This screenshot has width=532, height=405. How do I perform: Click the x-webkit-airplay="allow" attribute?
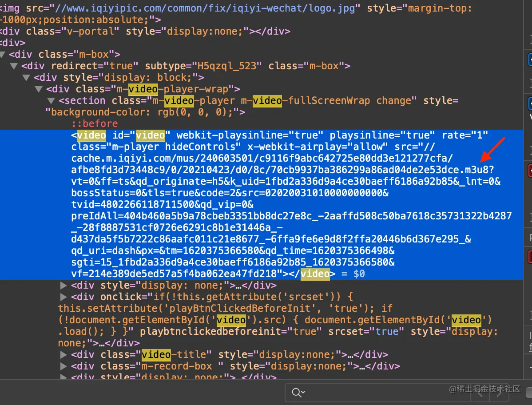318,147
